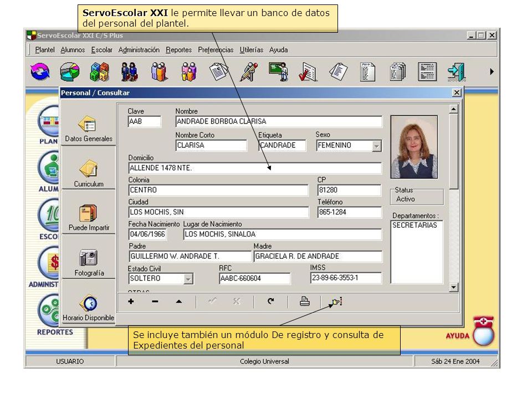Click the greyed checkmark confirm icon
This screenshot has height=399, width=532.
coord(213,301)
